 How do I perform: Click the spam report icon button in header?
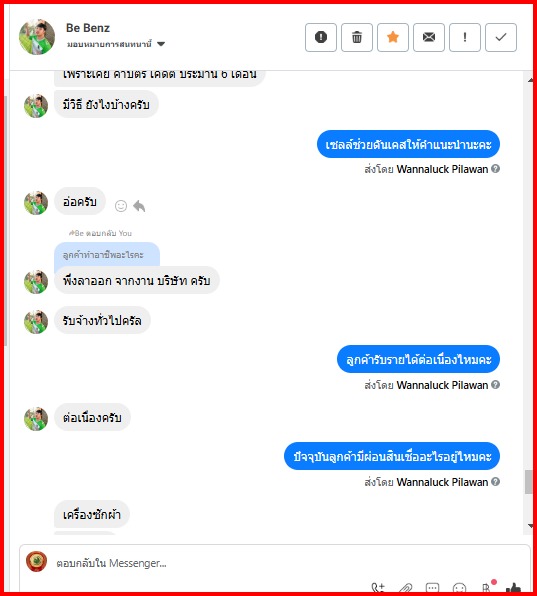click(x=320, y=37)
